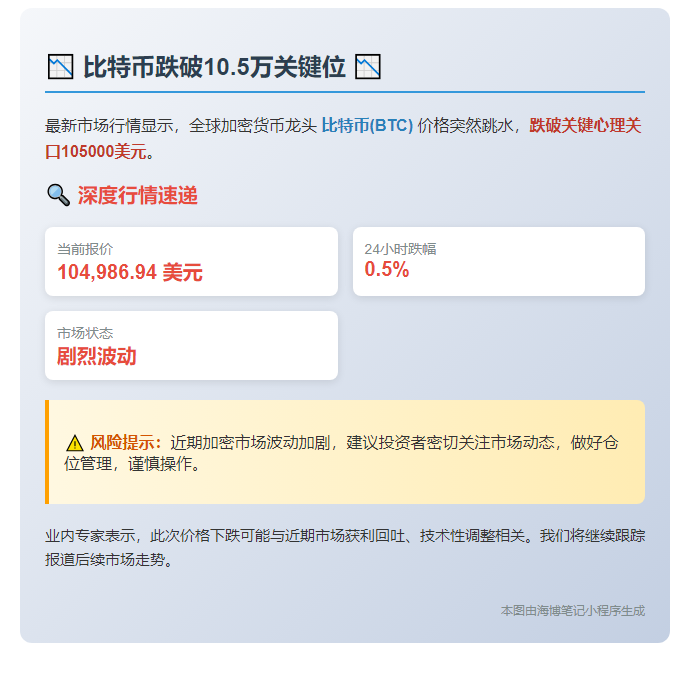Click the 风险提示 label
This screenshot has width=690, height=675.
[126, 443]
